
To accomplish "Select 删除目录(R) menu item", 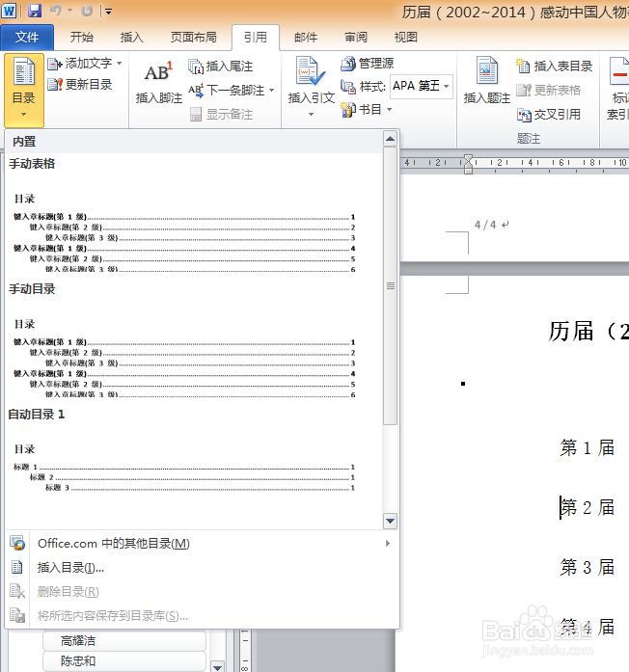I will (202, 591).
